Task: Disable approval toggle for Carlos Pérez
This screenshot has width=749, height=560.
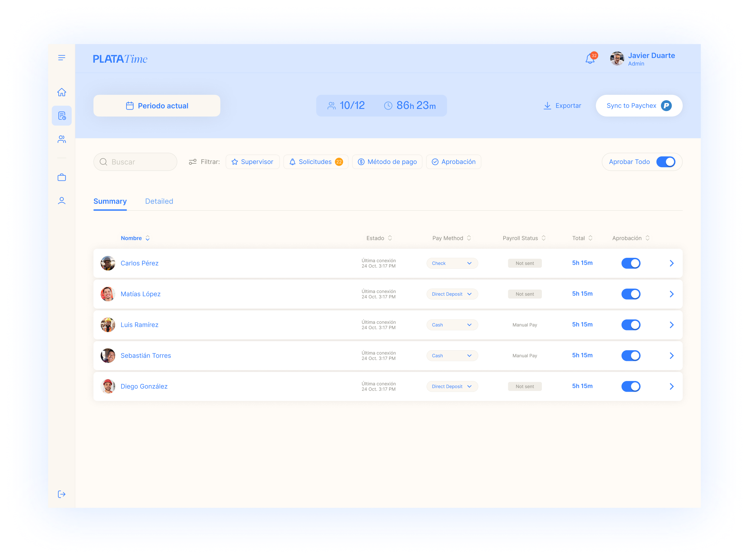Action: (631, 263)
